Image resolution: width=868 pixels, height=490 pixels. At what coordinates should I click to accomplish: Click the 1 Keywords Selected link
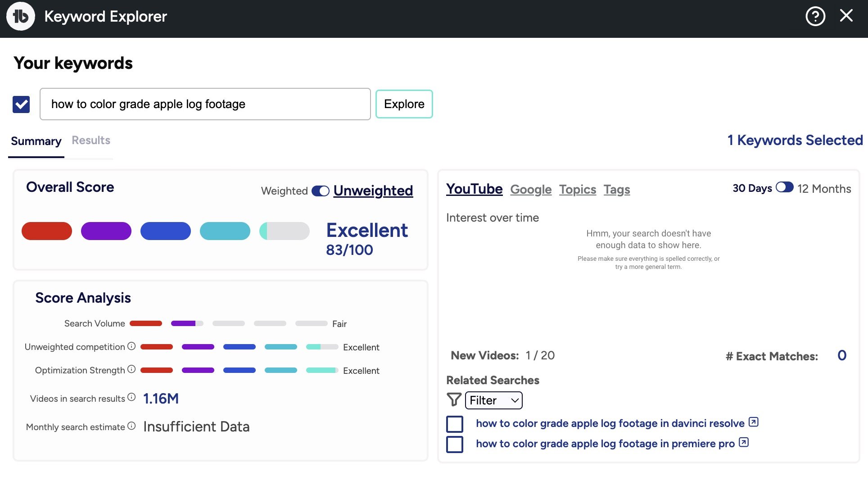795,140
